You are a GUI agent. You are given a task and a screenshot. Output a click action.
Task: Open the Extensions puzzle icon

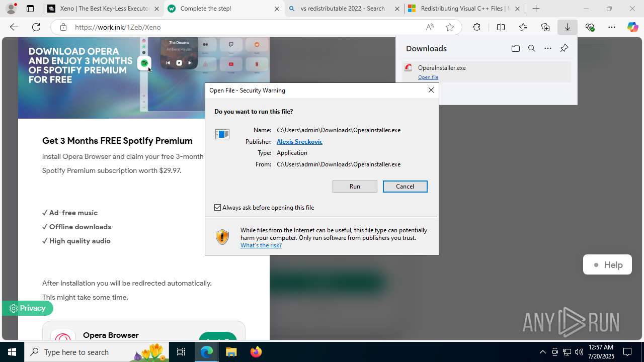[x=476, y=27]
